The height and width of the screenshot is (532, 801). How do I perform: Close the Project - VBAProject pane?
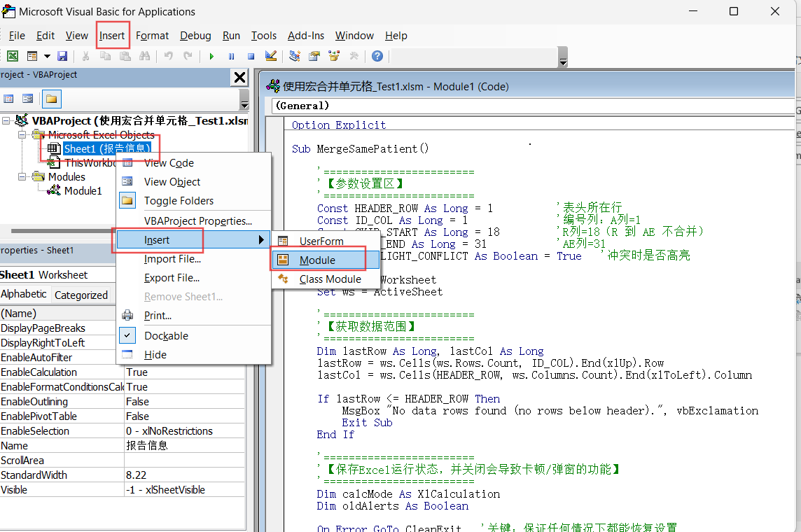[239, 78]
